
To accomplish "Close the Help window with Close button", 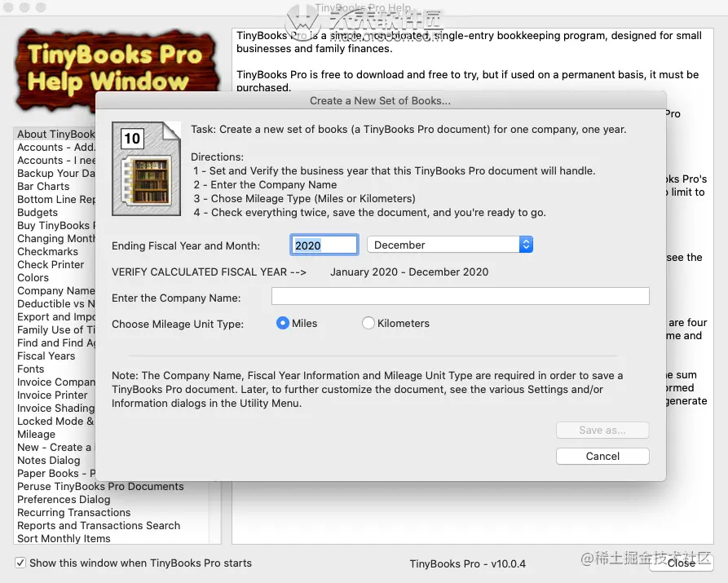I will tap(681, 563).
